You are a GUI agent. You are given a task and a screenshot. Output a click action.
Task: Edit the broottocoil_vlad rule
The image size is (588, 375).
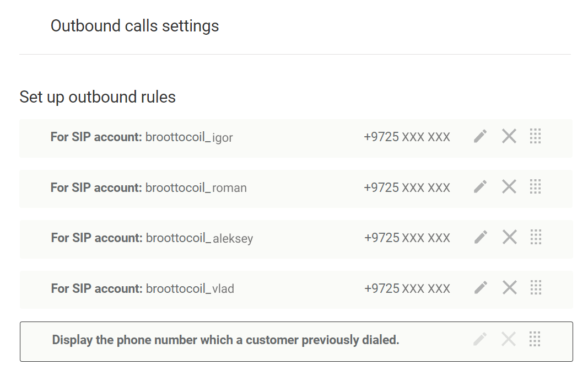481,287
